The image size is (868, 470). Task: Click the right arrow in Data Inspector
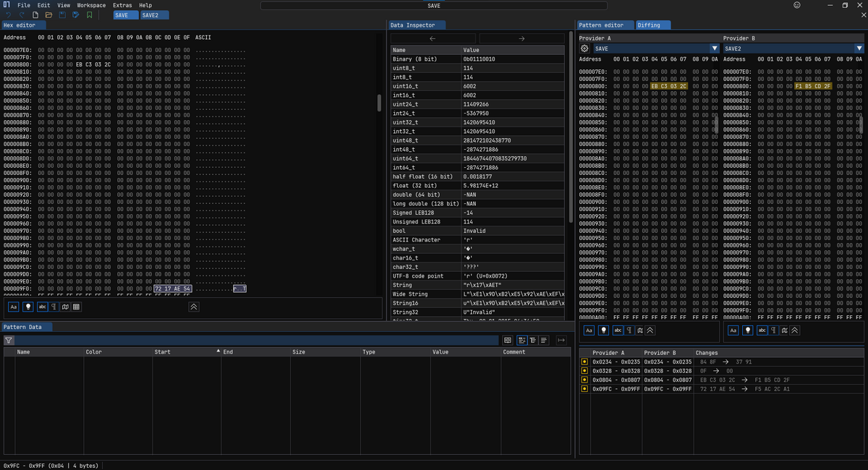point(522,38)
